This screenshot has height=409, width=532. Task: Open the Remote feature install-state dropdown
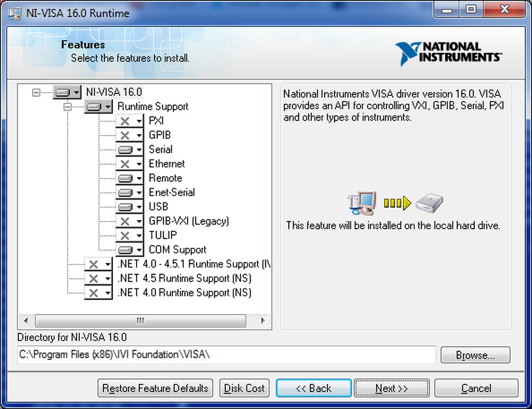130,178
